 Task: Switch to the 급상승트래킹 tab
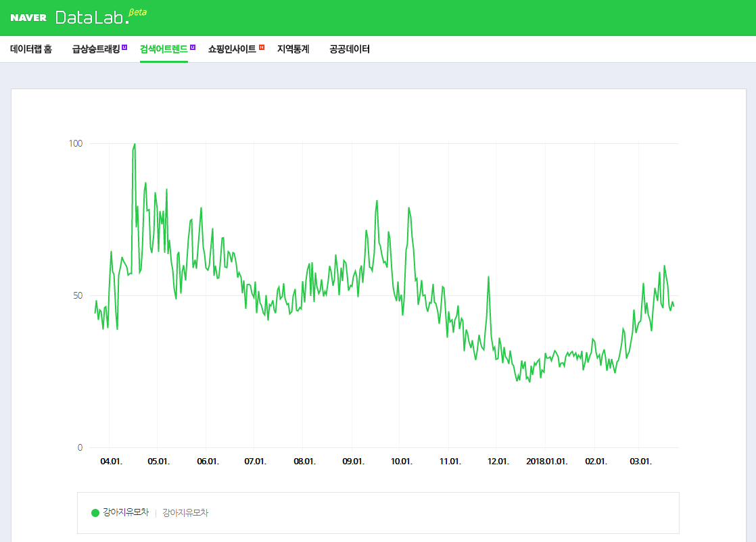[x=96, y=49]
